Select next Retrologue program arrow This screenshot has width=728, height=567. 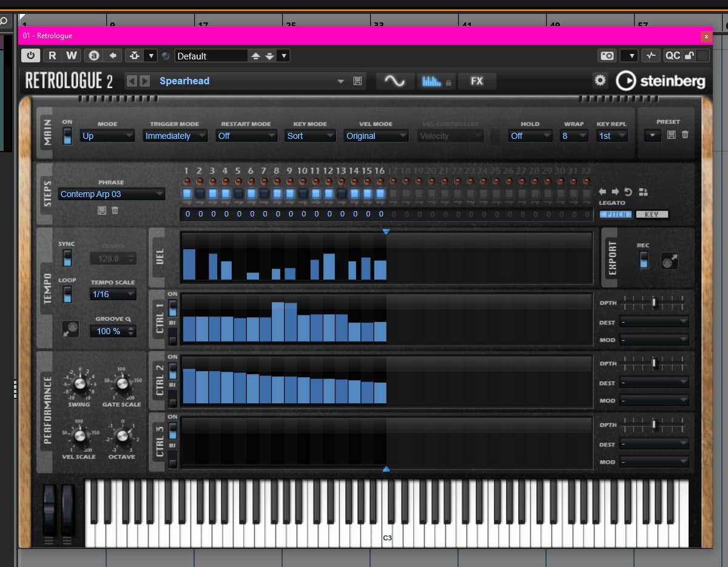tap(144, 81)
